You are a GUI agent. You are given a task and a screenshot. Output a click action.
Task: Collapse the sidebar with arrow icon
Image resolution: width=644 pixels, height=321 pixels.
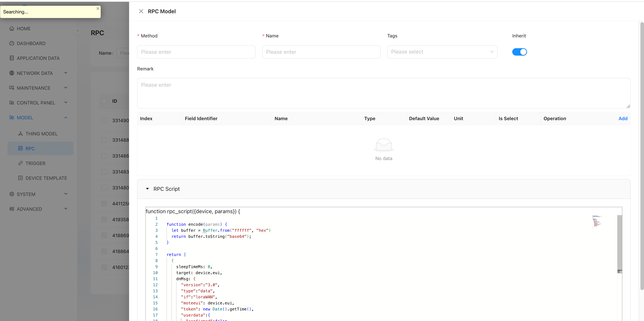[78, 30]
